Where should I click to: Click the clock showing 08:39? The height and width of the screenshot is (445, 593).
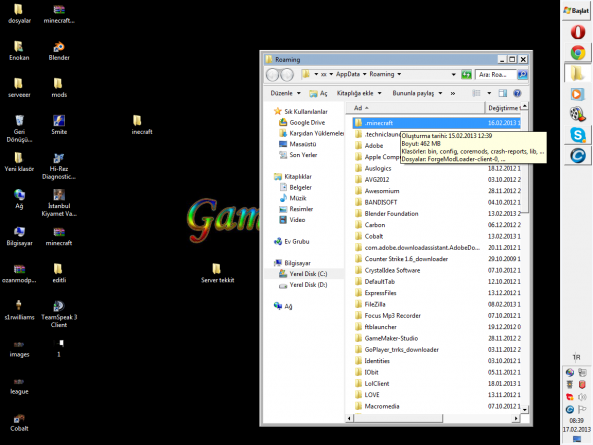(576, 420)
